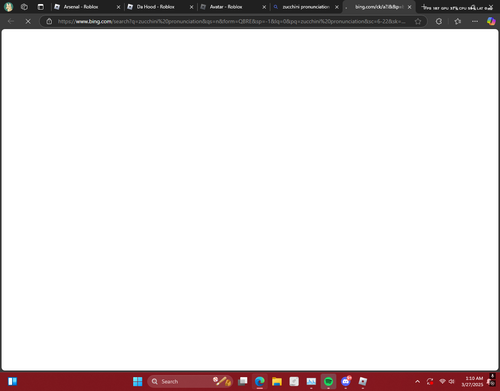Open the monitor graph taskbar app
The height and width of the screenshot is (391, 500).
(x=311, y=381)
